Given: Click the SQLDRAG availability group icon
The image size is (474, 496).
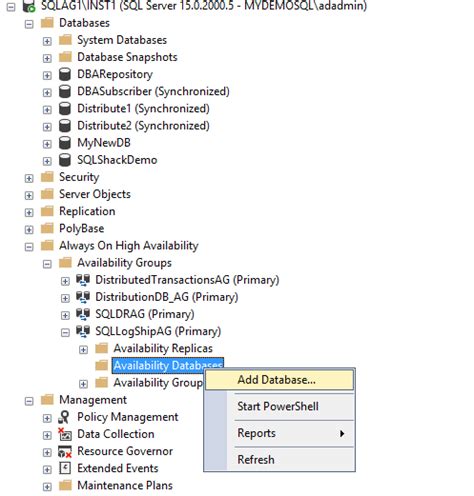Looking at the screenshot, I should pyautogui.click(x=83, y=314).
